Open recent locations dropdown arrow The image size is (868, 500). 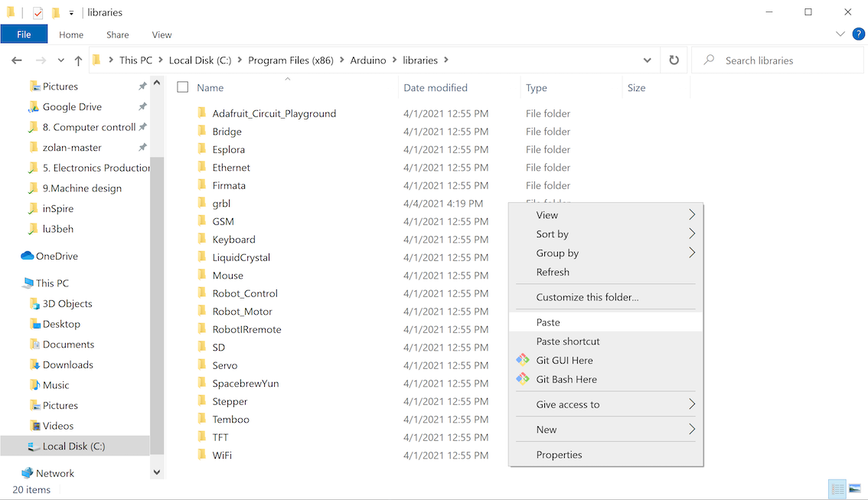click(x=61, y=60)
